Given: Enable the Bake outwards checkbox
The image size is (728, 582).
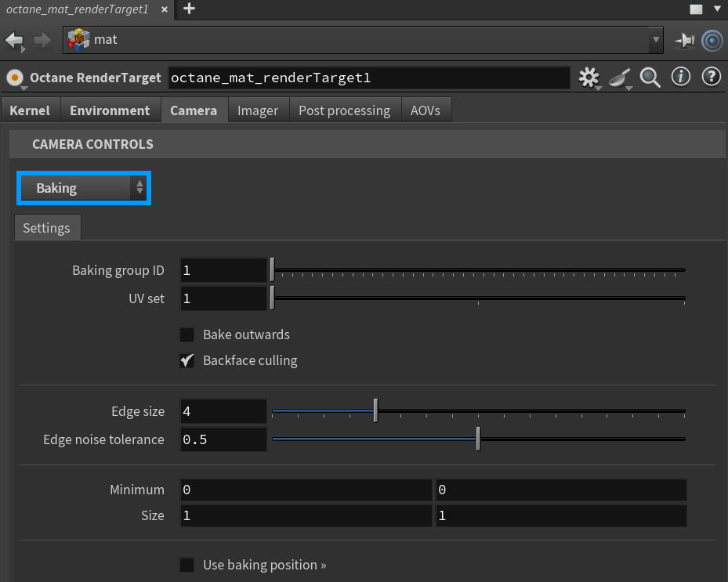Looking at the screenshot, I should 187,335.
